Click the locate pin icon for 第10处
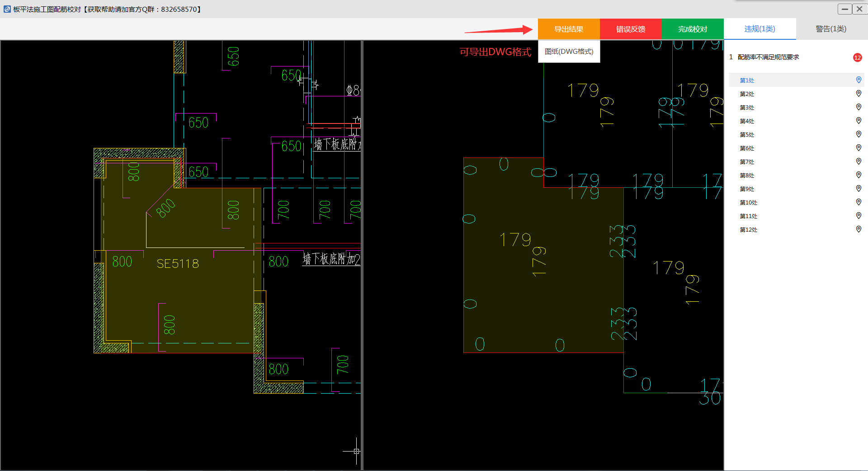This screenshot has width=868, height=471. tap(859, 202)
